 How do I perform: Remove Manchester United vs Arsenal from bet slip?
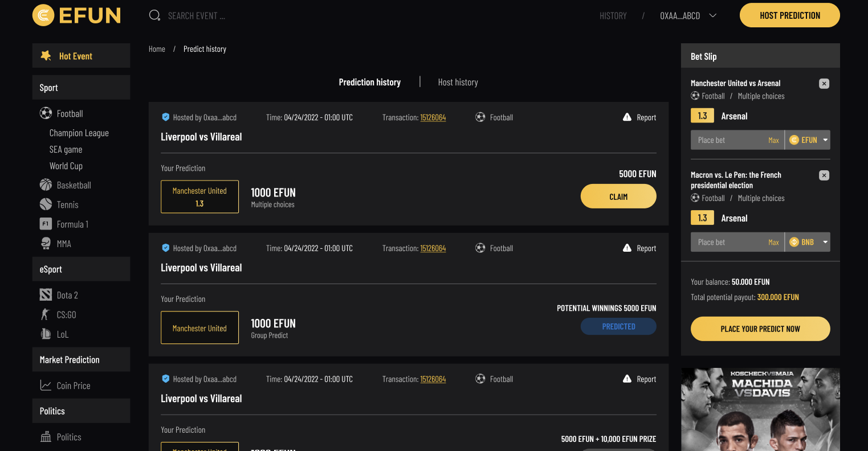pyautogui.click(x=824, y=84)
